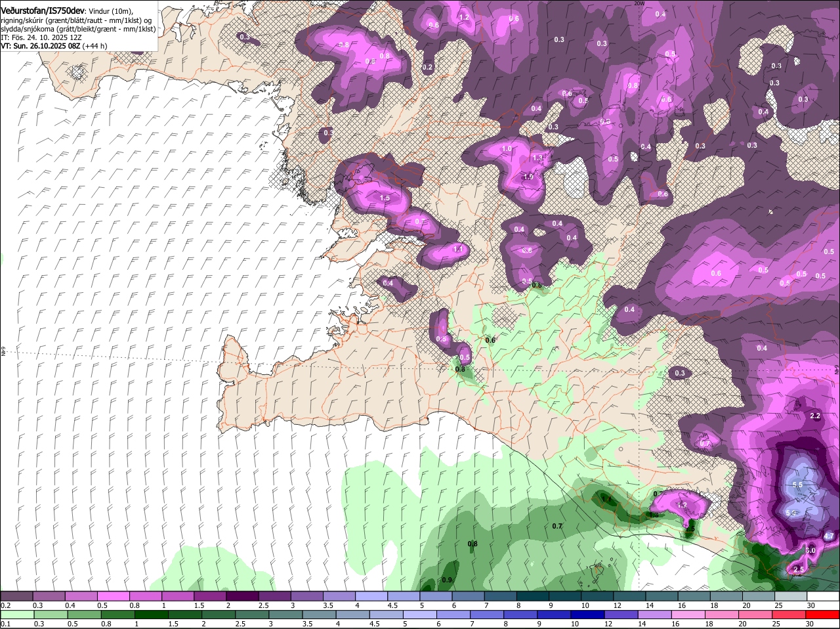Select the 'VT: Sun. 26.10.2025 08Z (+44 h)' line
The width and height of the screenshot is (840, 629).
54,46
